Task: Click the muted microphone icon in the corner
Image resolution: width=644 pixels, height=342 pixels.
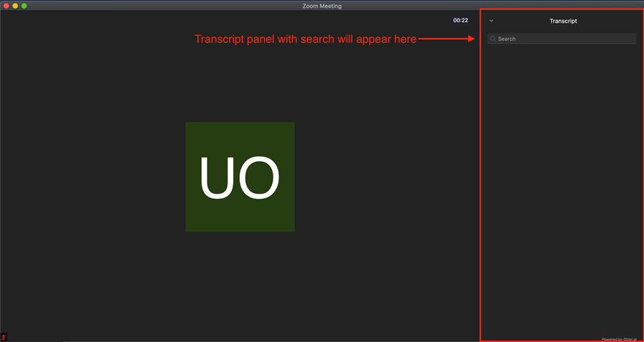Action: [4, 337]
